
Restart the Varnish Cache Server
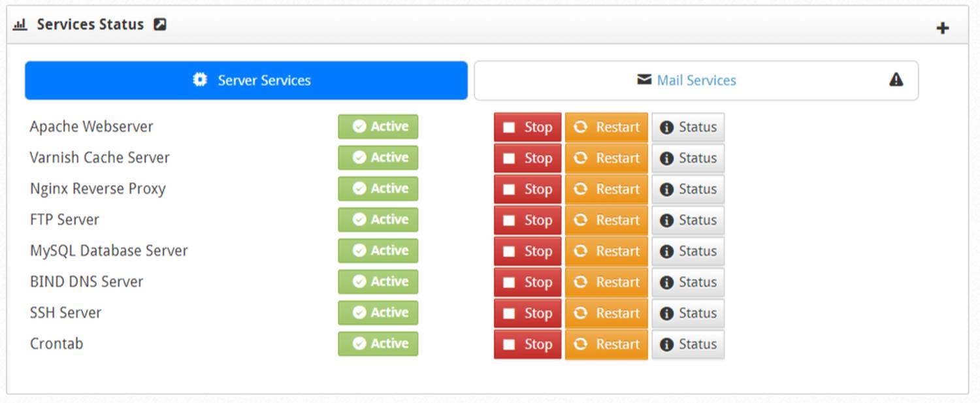click(x=606, y=158)
